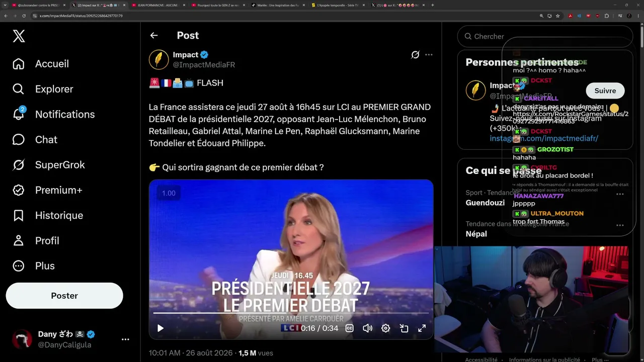Click the Poster button
The width and height of the screenshot is (644, 362).
(x=64, y=296)
